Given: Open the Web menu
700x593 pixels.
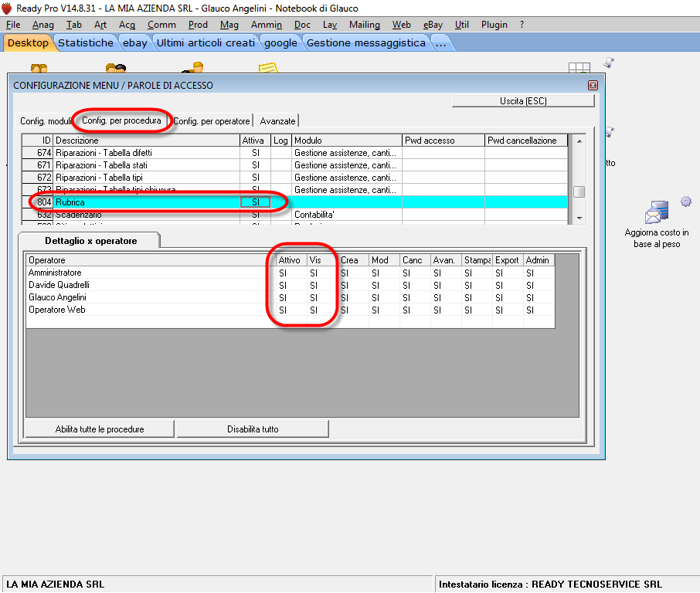Looking at the screenshot, I should (x=401, y=25).
